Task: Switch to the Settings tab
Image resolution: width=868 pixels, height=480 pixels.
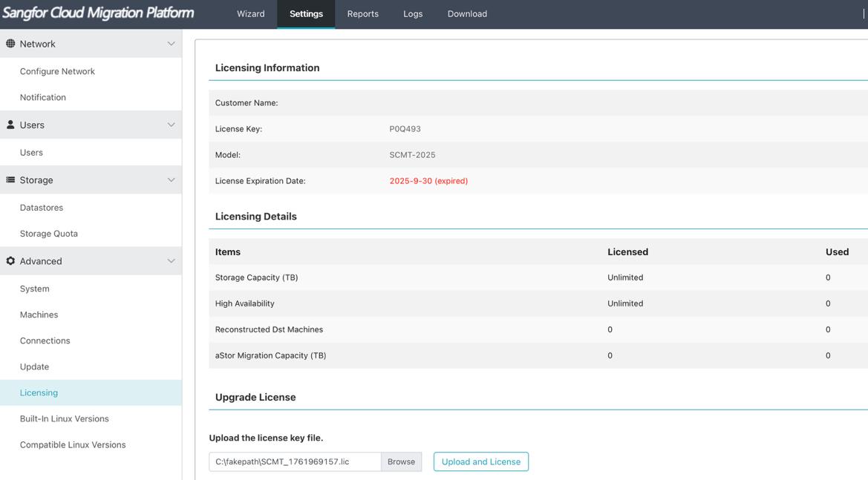Action: (x=306, y=14)
